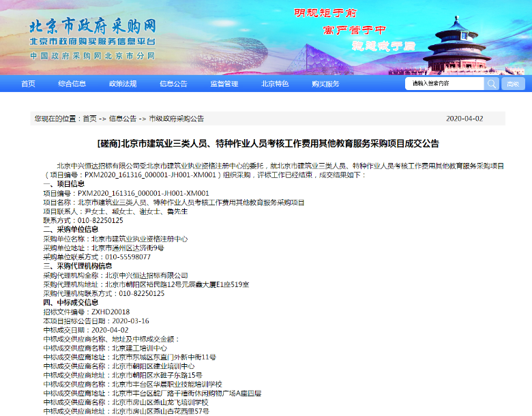Viewport: 532px width, 416px height.
Task: Click the 一、项目信息 section heading
Action: pos(64,184)
